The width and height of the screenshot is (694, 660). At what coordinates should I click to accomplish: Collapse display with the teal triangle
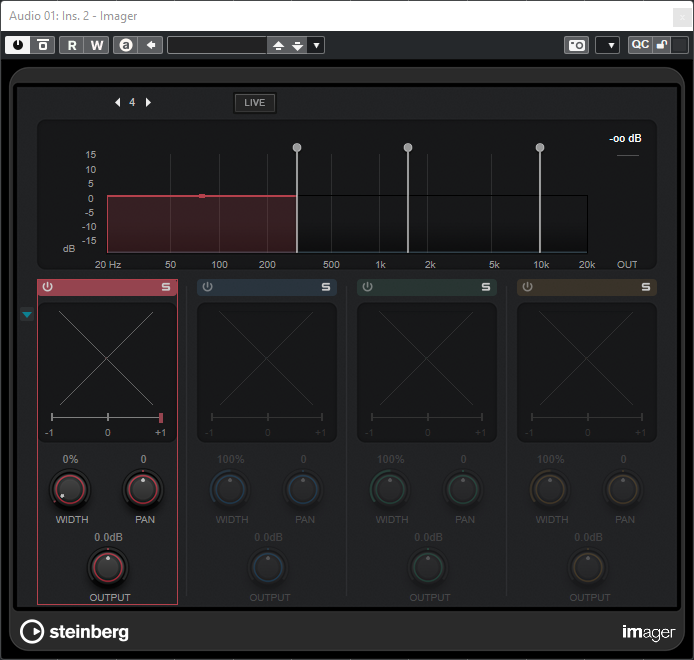click(x=27, y=315)
